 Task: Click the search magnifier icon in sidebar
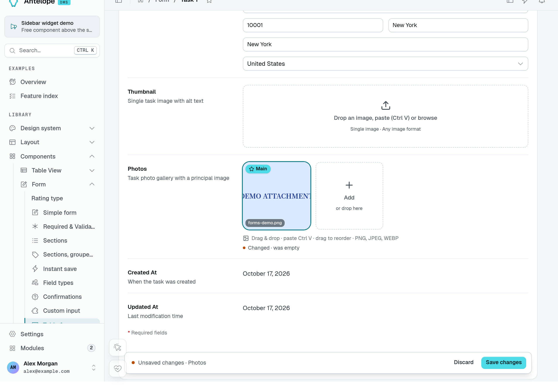(12, 51)
